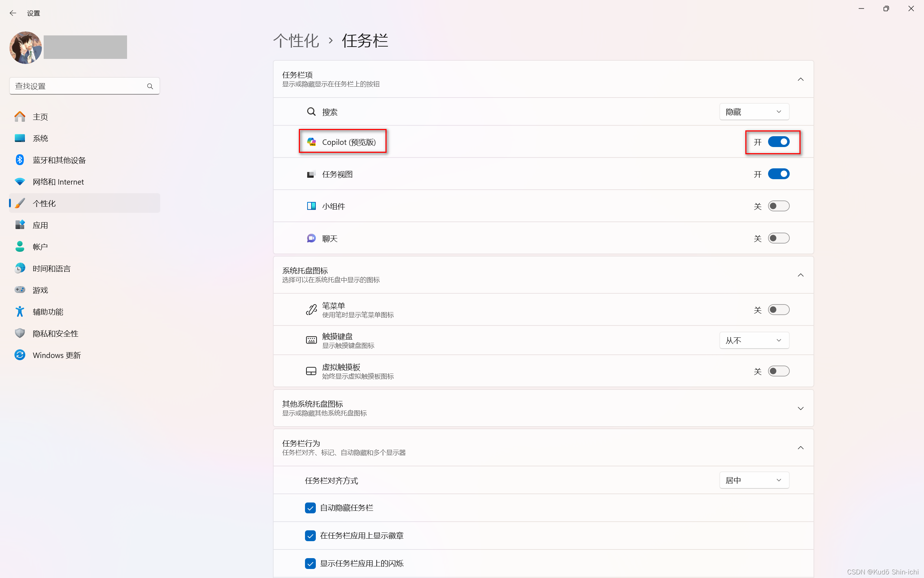Uncheck 显示任务栏应用上的闪烁 checkbox
Screen dimensions: 924x578
310,564
